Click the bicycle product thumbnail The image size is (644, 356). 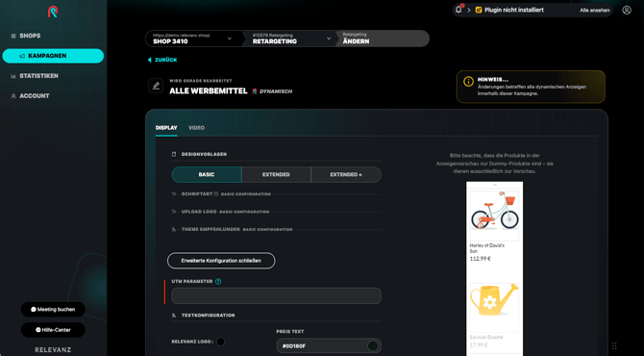[x=494, y=215]
